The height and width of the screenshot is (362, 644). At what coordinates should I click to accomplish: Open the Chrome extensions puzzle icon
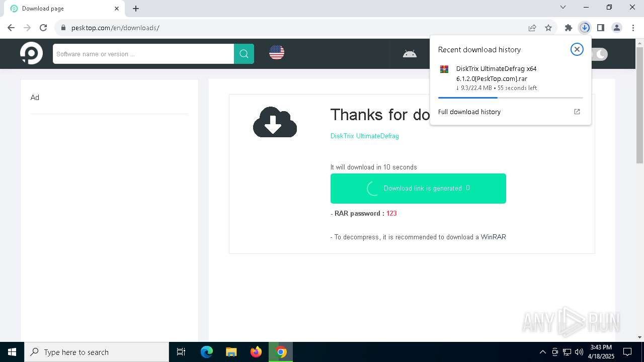coord(569,28)
